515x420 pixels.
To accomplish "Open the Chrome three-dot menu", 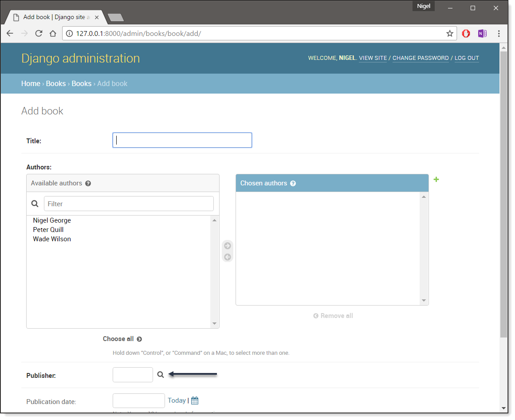I will (x=499, y=34).
